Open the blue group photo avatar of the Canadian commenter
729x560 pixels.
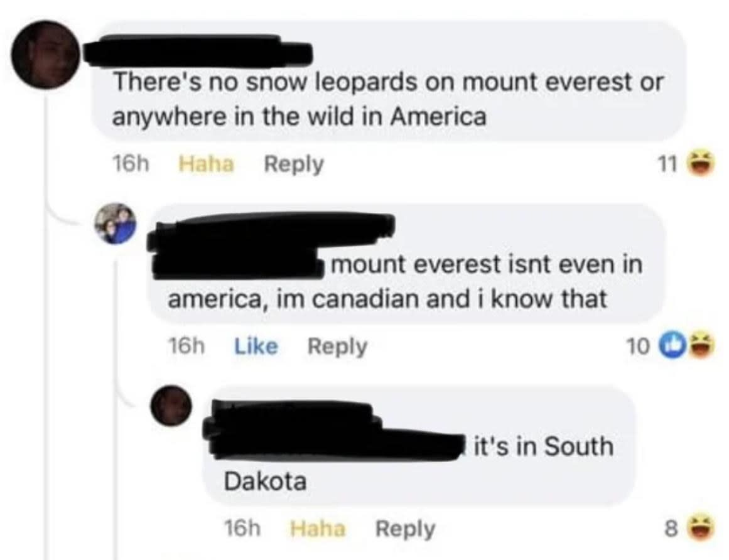tap(116, 223)
